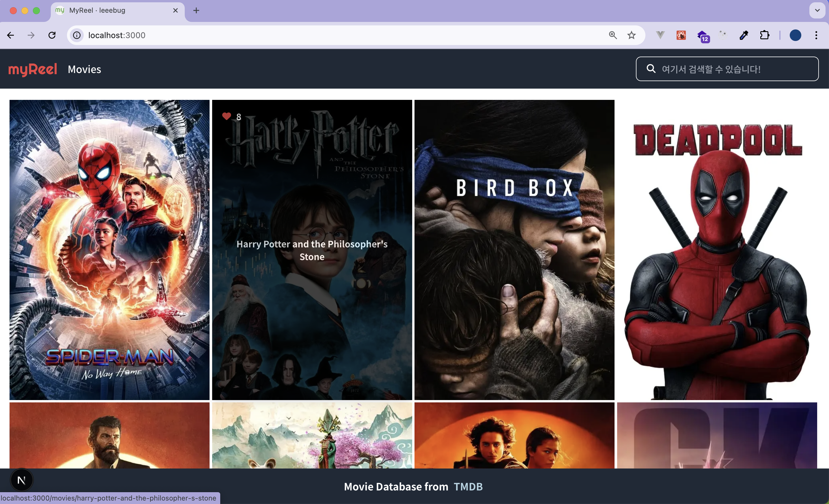Click the magnifier icon in search box

651,69
